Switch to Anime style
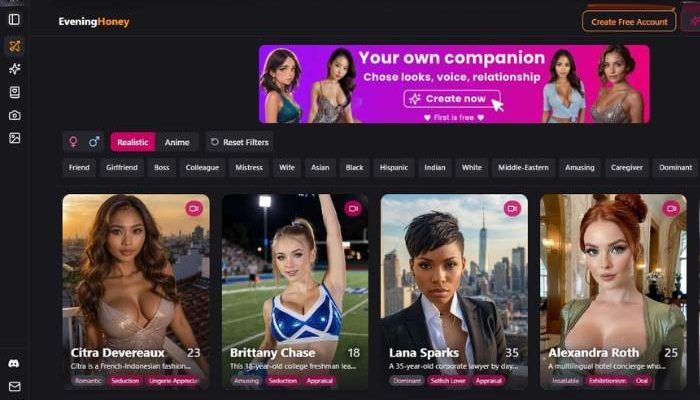 [177, 142]
